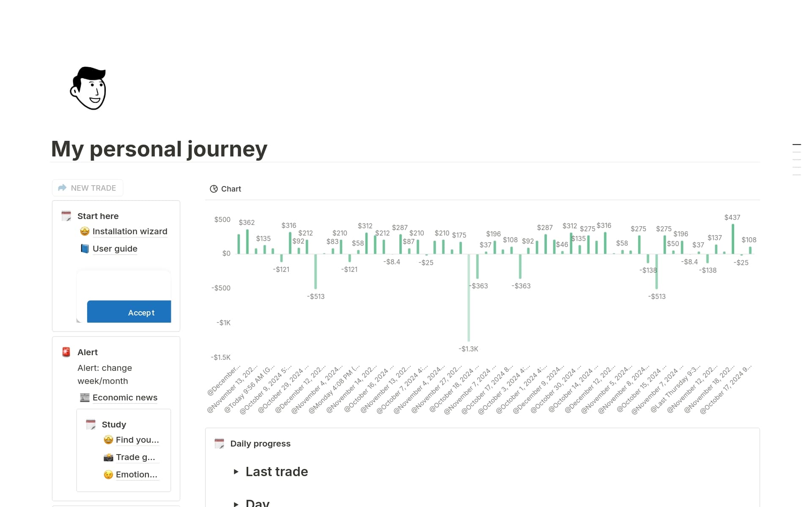
Task: Click the star-struck emoji beside Installation wizard
Action: 85,231
